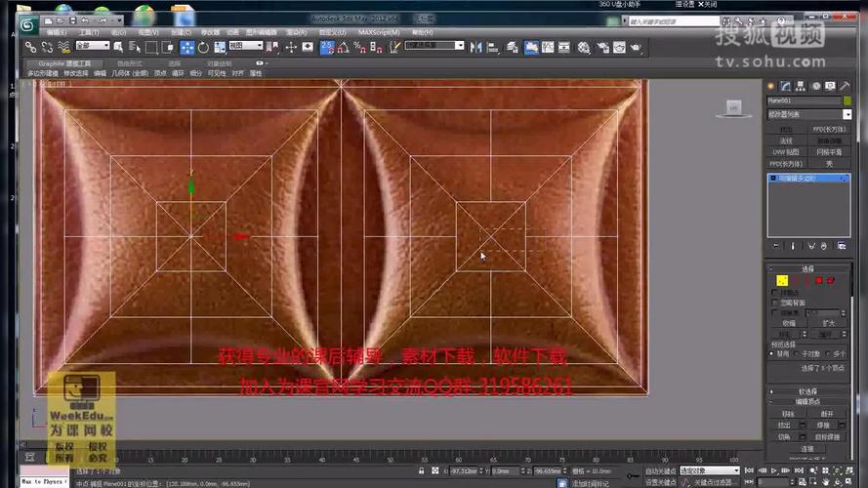Viewport: 868px width, 488px height.
Task: Activate the Select and Rotate tool
Action: point(203,48)
